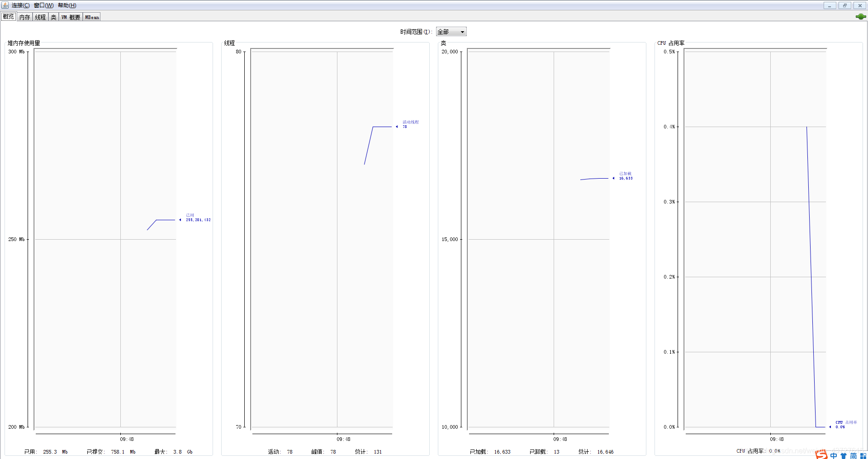Click the 时间范围(T) label
The height and width of the screenshot is (459, 868).
click(416, 32)
